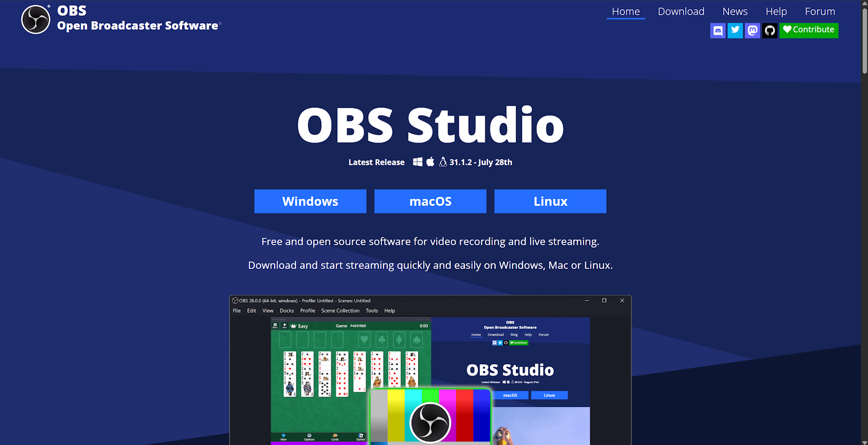Open the Help navigation item
The height and width of the screenshot is (445, 868).
[x=776, y=11]
